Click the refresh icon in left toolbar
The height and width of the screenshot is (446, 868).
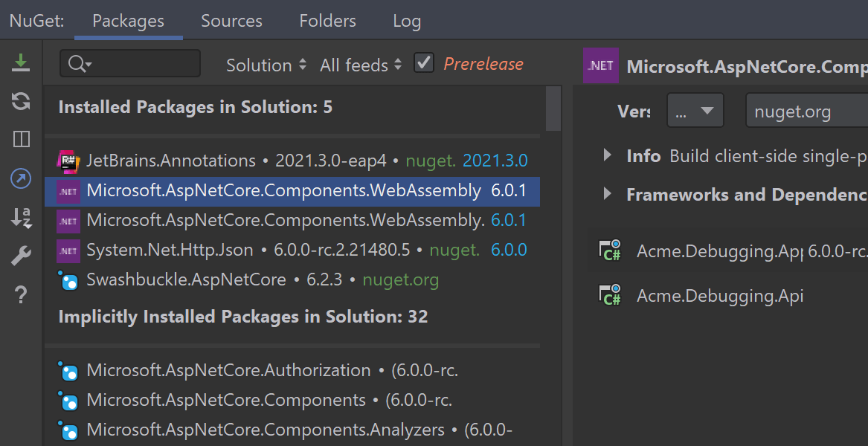coord(21,102)
